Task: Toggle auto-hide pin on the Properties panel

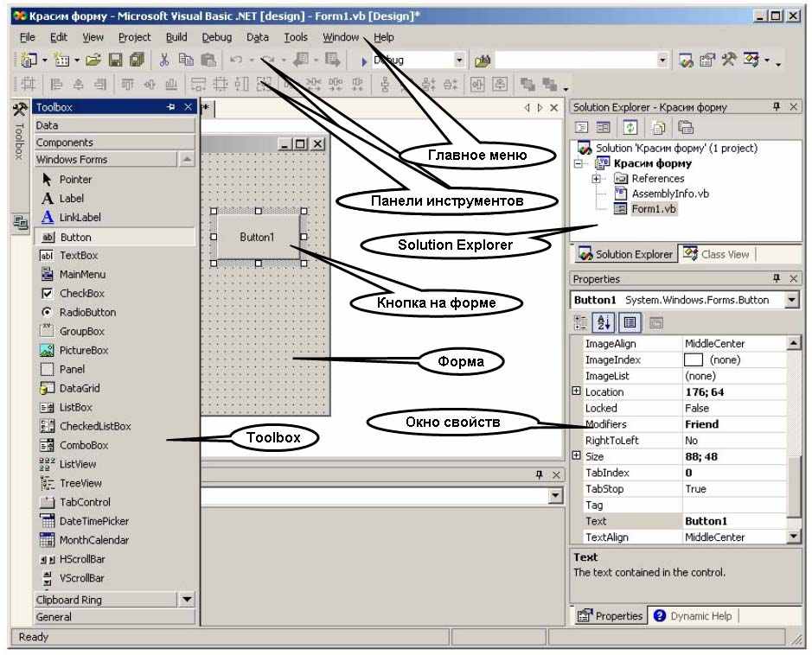Action: point(777,278)
